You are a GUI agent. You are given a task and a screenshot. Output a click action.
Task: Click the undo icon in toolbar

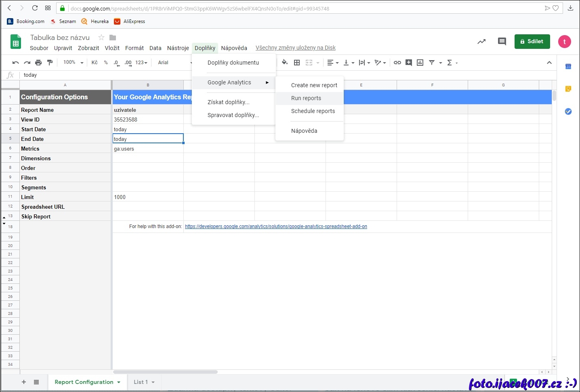(x=15, y=63)
